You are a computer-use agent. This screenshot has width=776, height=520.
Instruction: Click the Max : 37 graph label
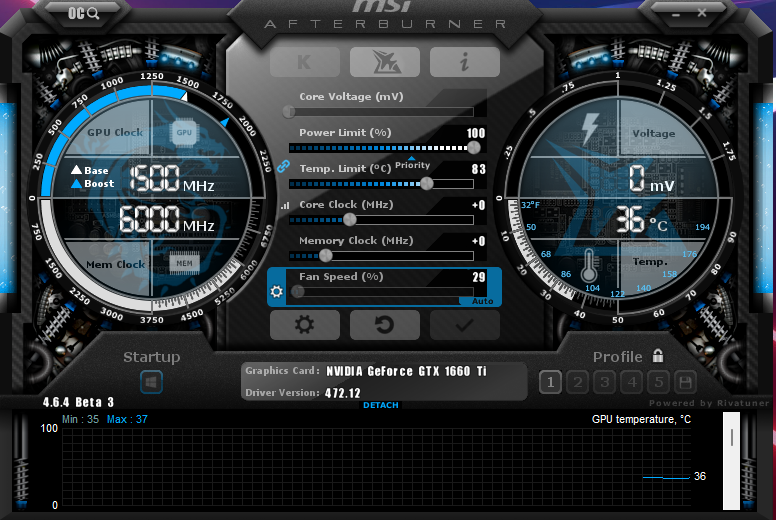click(127, 420)
